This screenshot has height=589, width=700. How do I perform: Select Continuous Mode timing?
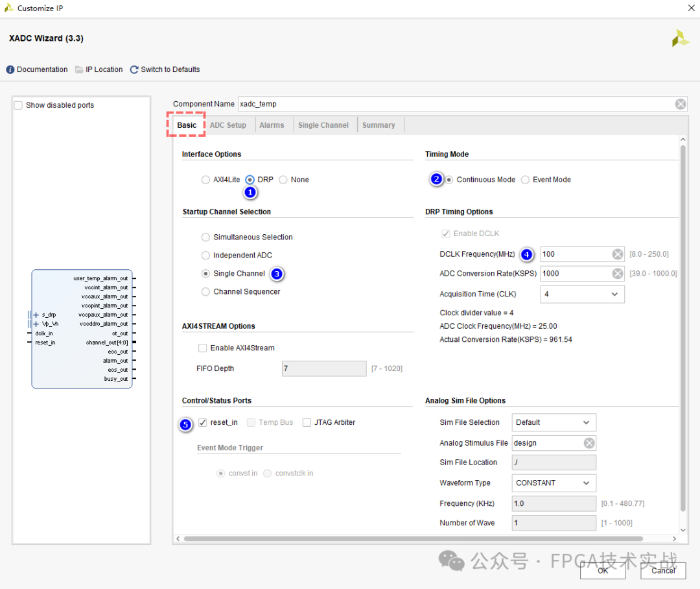pyautogui.click(x=449, y=180)
